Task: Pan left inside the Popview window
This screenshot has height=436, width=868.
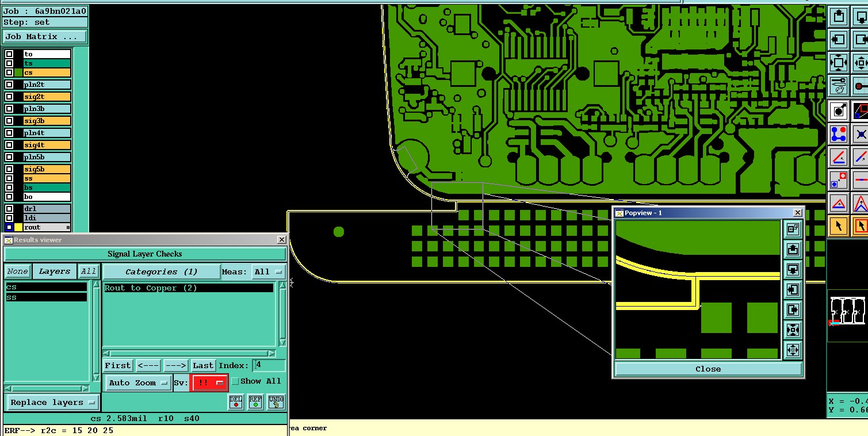Action: tap(793, 289)
